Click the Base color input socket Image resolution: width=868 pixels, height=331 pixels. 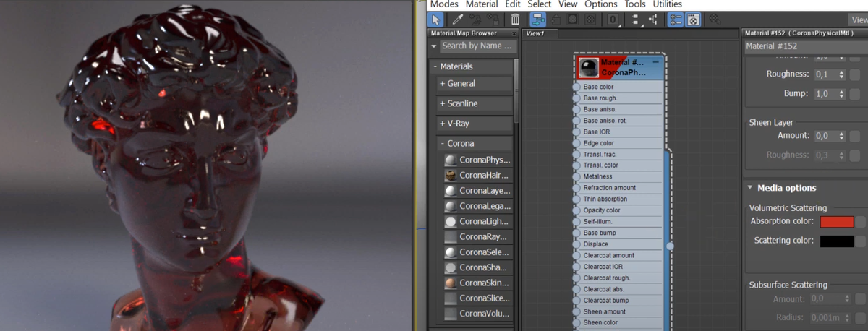[576, 87]
